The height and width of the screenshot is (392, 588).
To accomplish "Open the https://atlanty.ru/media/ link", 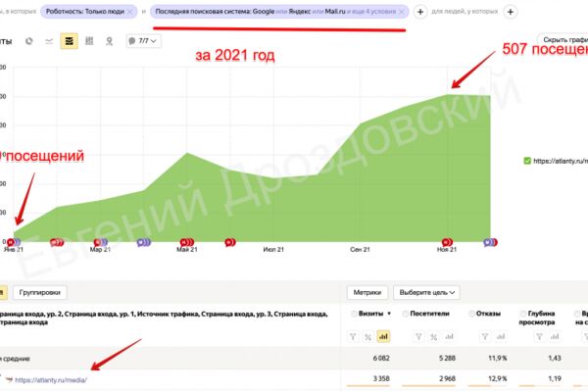I will [51, 380].
